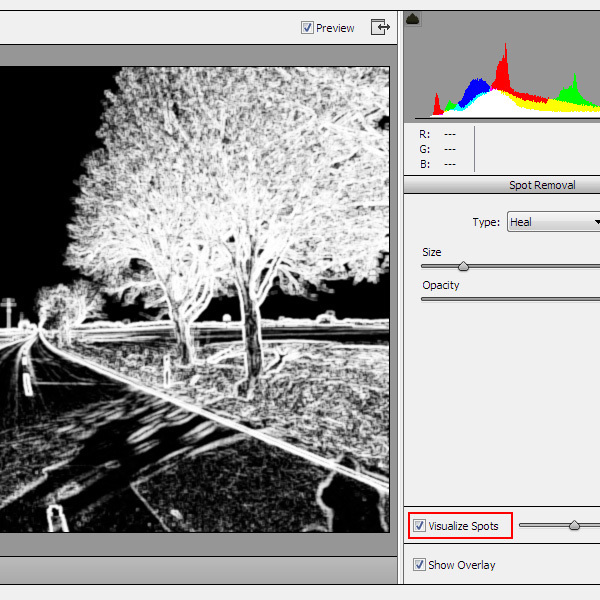Turn off the Show Overlay checkbox
This screenshot has width=600, height=600.
pyautogui.click(x=420, y=565)
